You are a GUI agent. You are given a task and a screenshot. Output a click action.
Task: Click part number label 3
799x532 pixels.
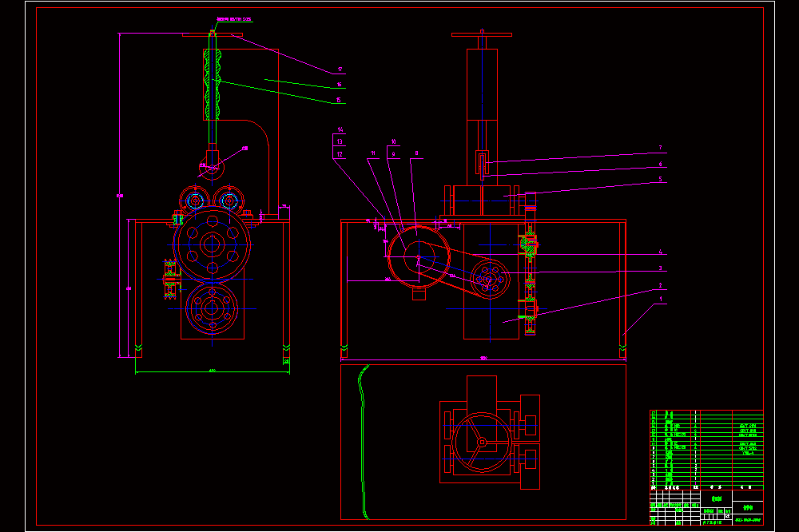point(661,268)
